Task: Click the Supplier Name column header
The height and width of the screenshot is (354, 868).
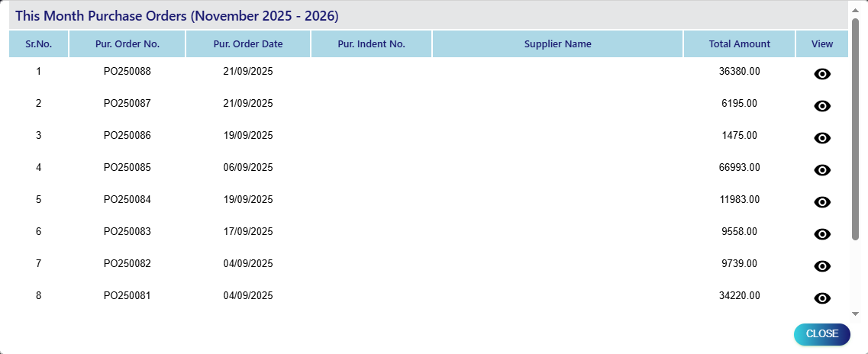Action: [557, 44]
